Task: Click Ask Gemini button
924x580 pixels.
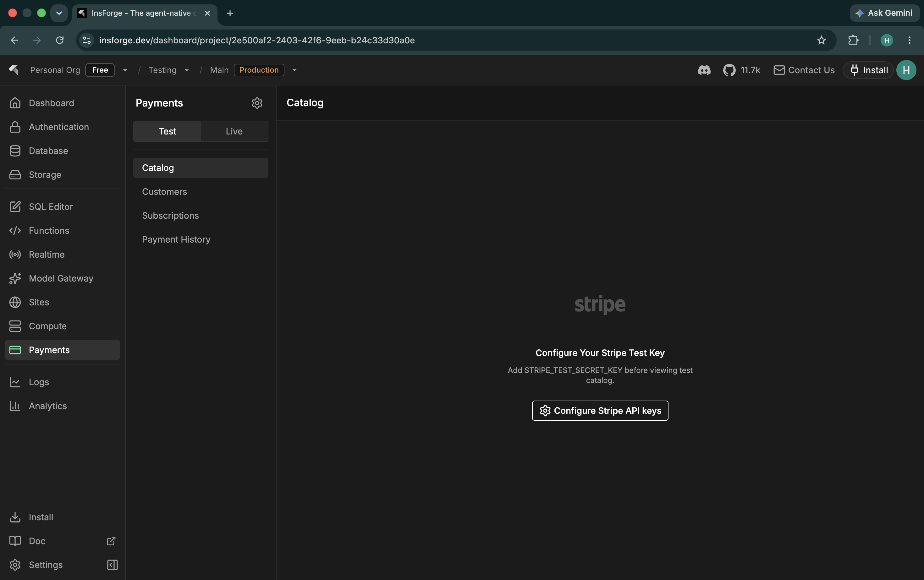Action: coord(884,13)
